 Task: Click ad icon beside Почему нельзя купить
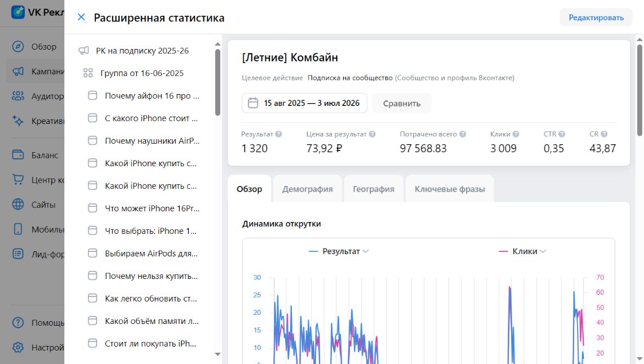[93, 276]
